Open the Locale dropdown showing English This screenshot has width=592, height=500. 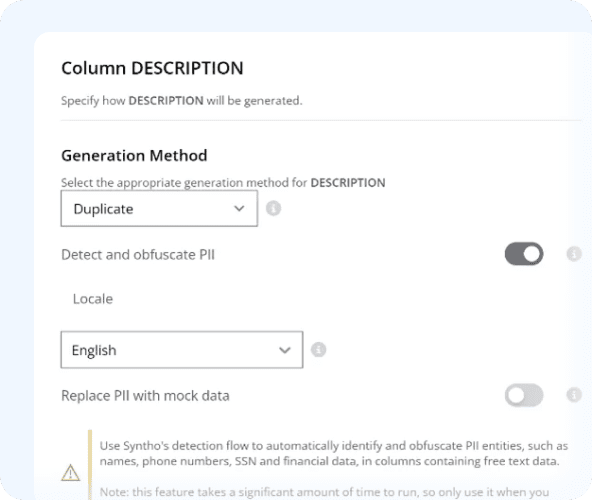coord(182,350)
